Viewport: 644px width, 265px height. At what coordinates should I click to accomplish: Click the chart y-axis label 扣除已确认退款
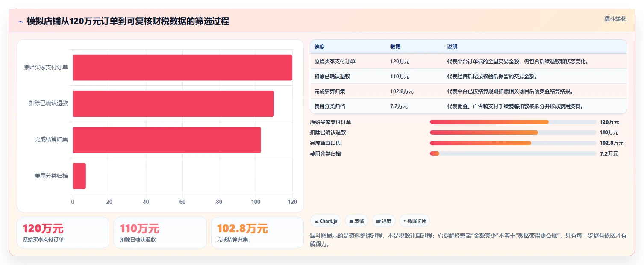(49, 103)
